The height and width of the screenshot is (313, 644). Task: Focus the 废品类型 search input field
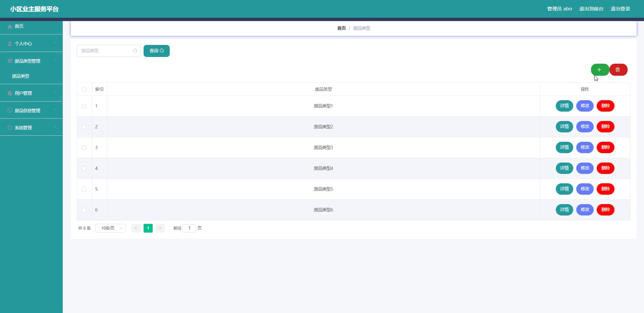[x=108, y=51]
